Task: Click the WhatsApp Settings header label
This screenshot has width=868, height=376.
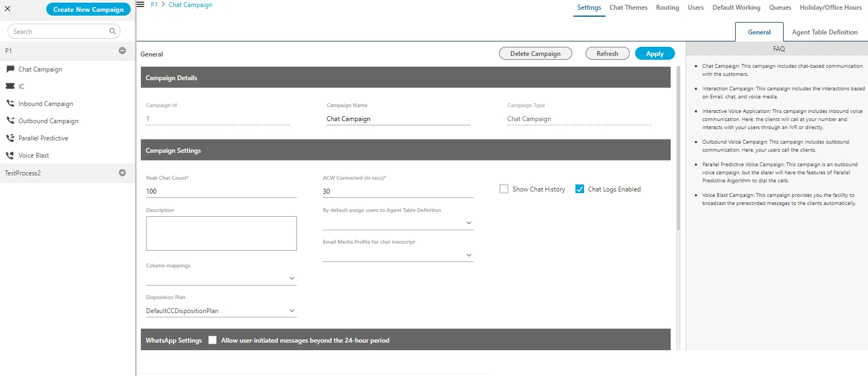Action: click(x=174, y=340)
